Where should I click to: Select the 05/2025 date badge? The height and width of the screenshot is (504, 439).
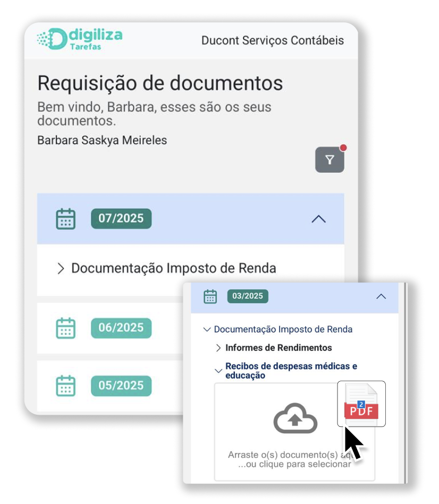pyautogui.click(x=121, y=385)
